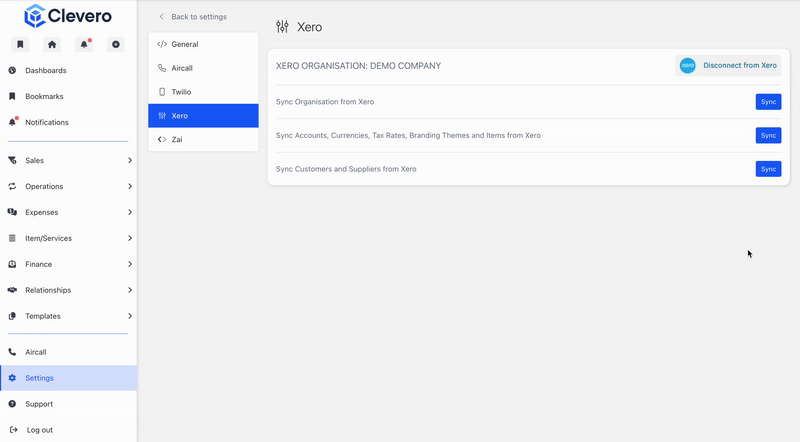
Task: Click the Item/Services list icon
Action: (x=12, y=238)
